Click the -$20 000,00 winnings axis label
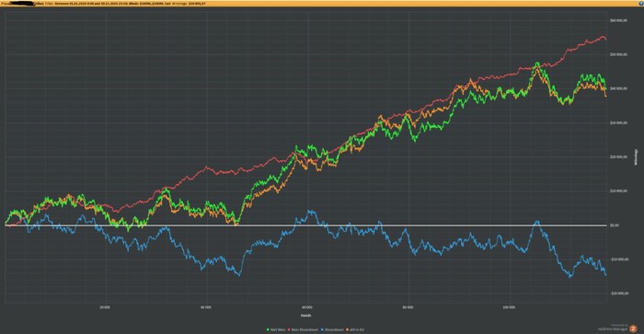Image resolution: width=644 pixels, height=334 pixels. click(x=619, y=294)
